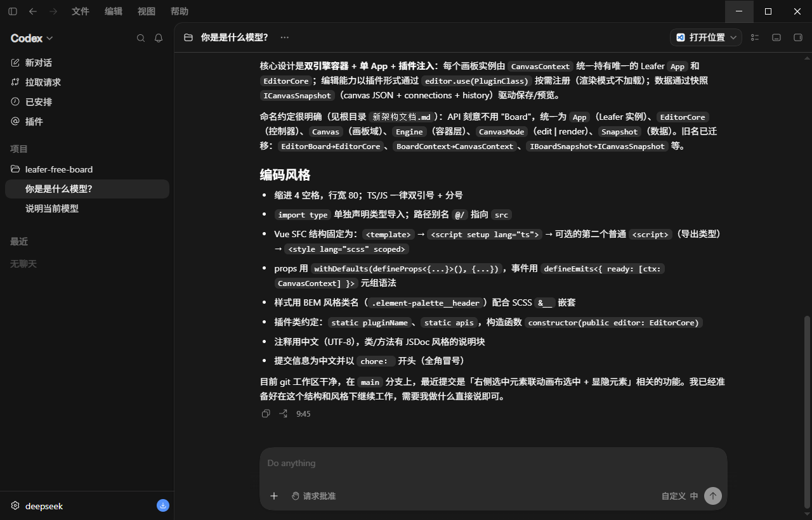Open the conversation title ellipsis menu
This screenshot has width=812, height=520.
285,37
